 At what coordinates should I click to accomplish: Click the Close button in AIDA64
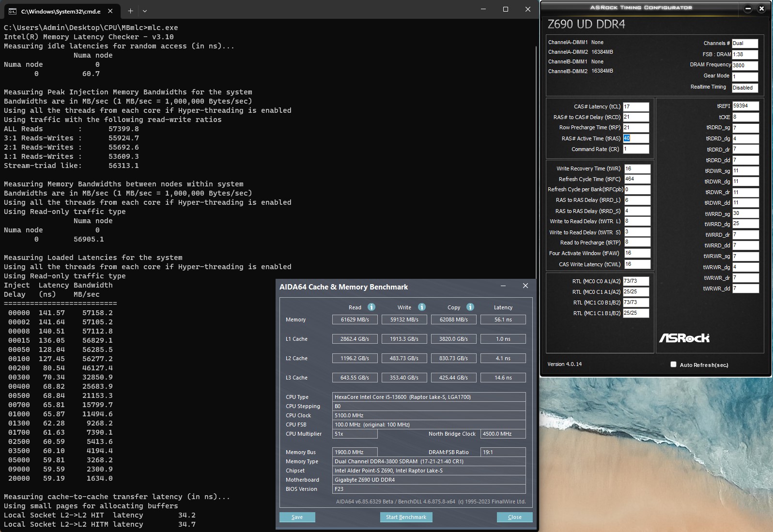514,517
